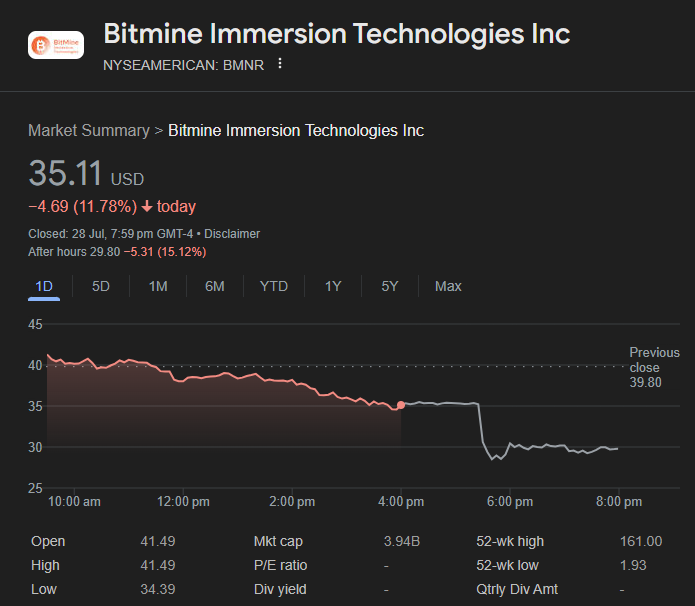Open the three-dot more options menu
Image resolution: width=695 pixels, height=606 pixels.
click(x=280, y=64)
